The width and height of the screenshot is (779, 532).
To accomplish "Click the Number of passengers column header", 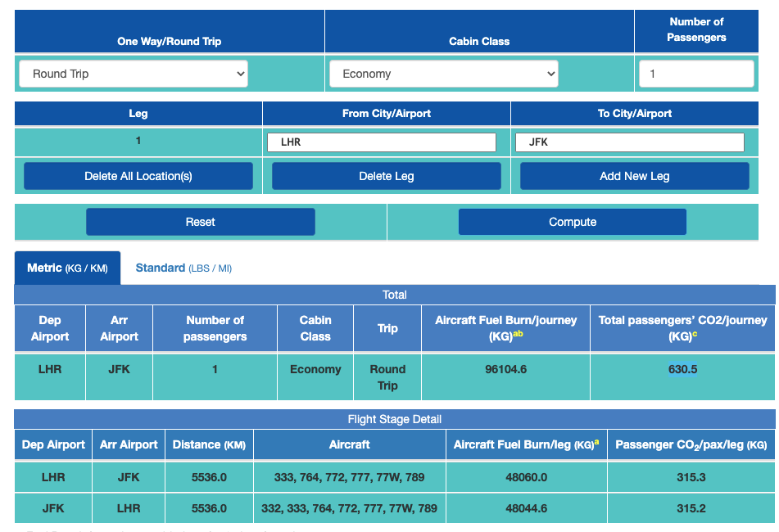I will pos(215,328).
